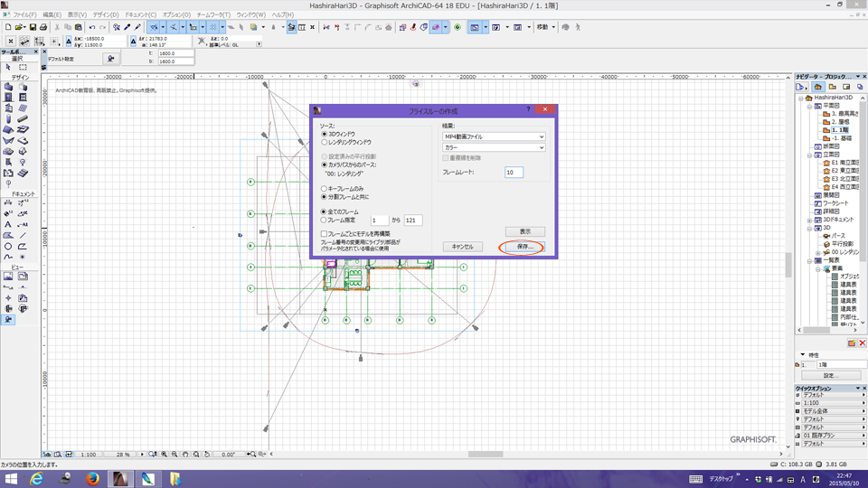Click the end frame field showing 121
The height and width of the screenshot is (488, 868).
coord(413,221)
